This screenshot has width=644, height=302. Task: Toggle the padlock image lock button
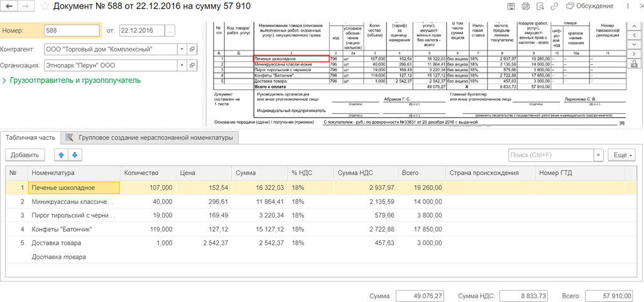click(x=634, y=64)
